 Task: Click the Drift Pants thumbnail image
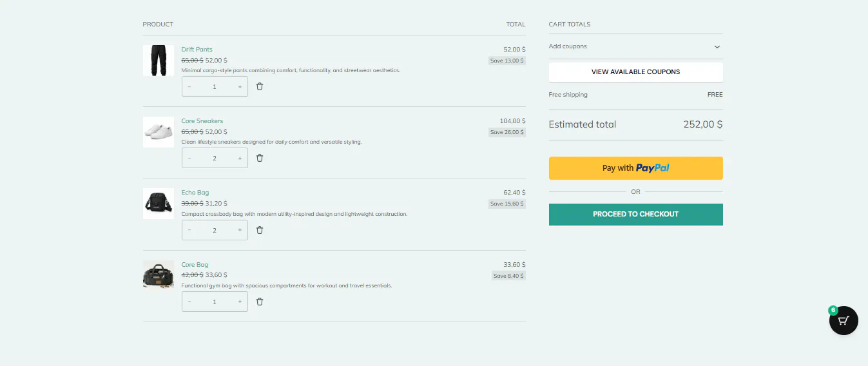click(159, 61)
